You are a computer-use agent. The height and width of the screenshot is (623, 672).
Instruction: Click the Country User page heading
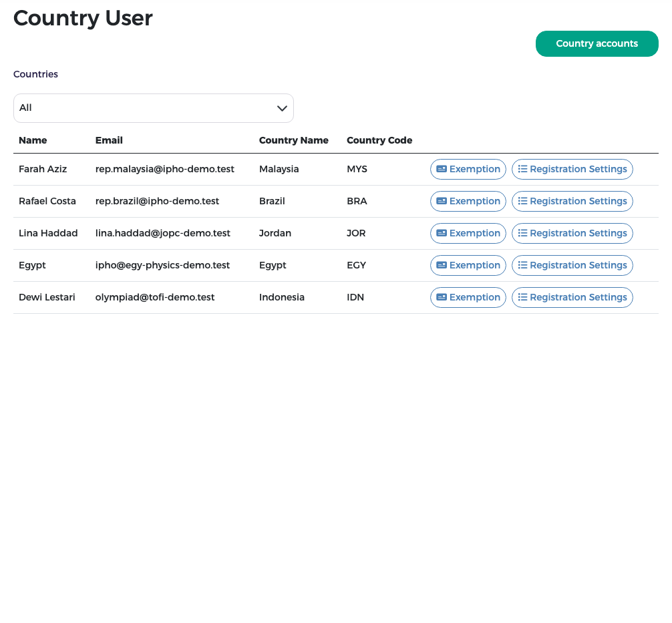[83, 19]
